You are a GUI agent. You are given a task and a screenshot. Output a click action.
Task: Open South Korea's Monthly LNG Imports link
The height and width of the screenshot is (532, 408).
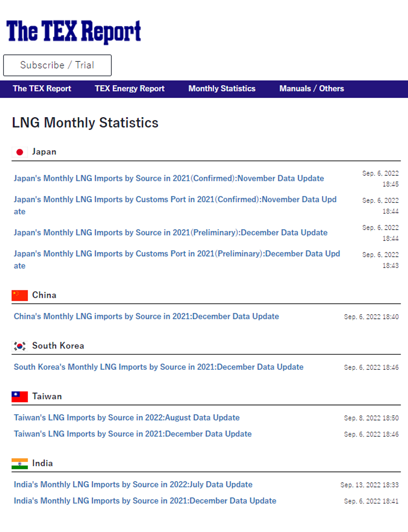159,367
